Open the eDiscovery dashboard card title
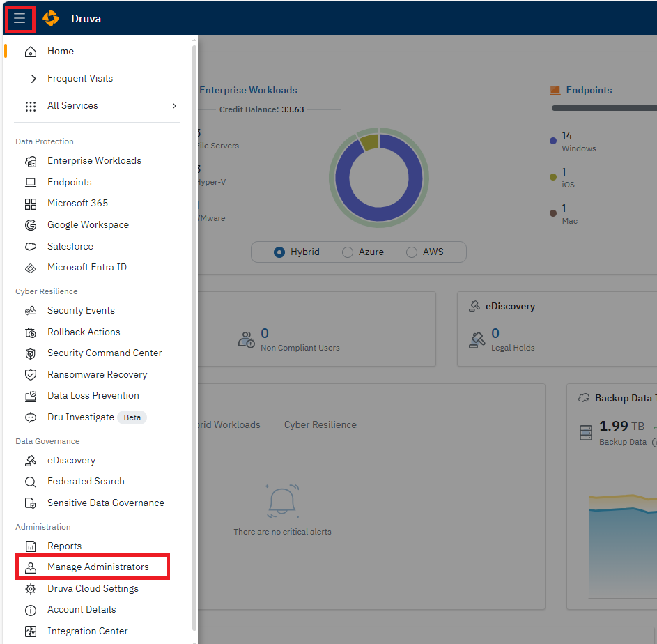This screenshot has width=657, height=644. [x=510, y=307]
